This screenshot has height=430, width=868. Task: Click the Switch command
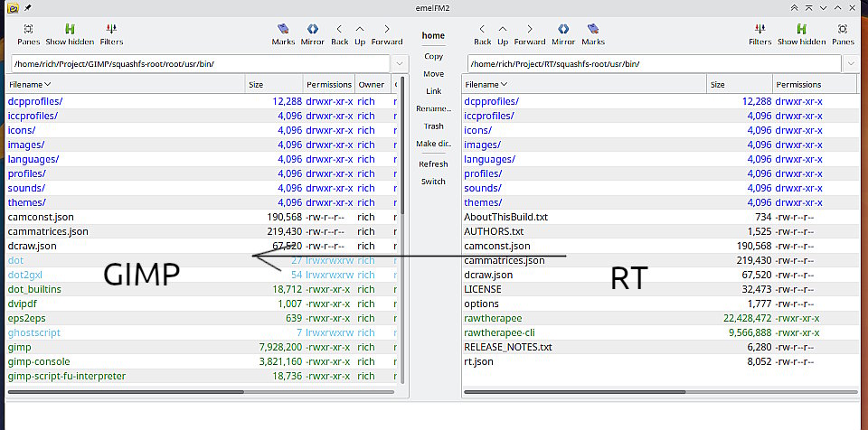pyautogui.click(x=433, y=182)
